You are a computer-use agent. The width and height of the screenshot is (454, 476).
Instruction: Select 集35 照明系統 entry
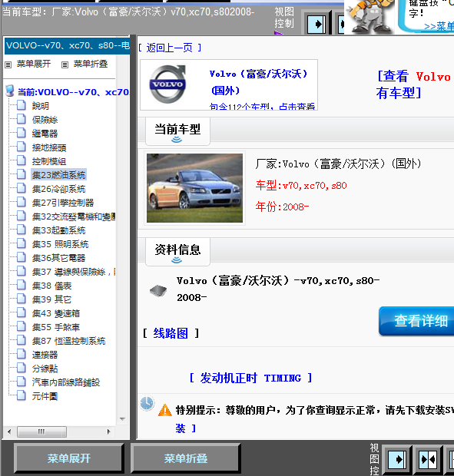coord(60,244)
